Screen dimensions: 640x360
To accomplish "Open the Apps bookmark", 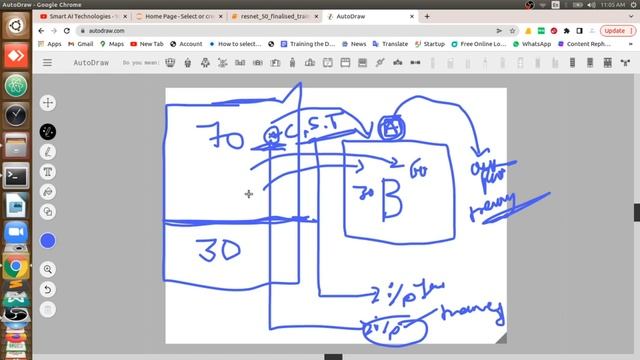I will pos(49,44).
